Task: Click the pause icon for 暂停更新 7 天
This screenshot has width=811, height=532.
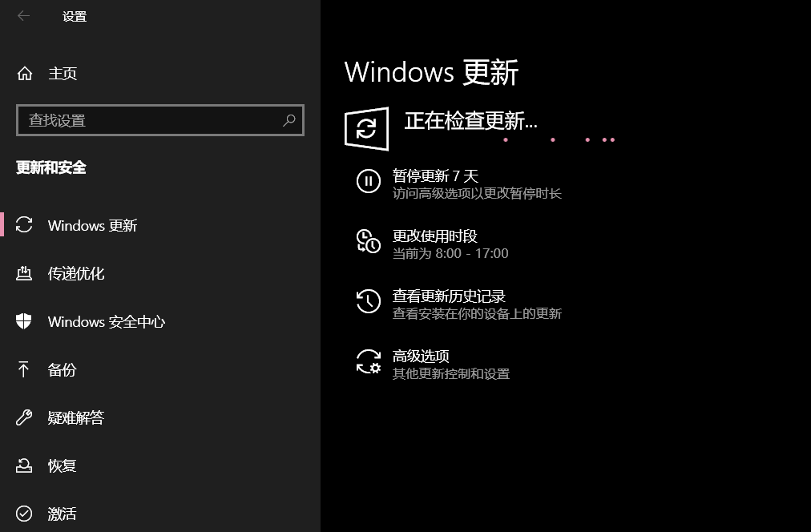Action: coord(368,180)
